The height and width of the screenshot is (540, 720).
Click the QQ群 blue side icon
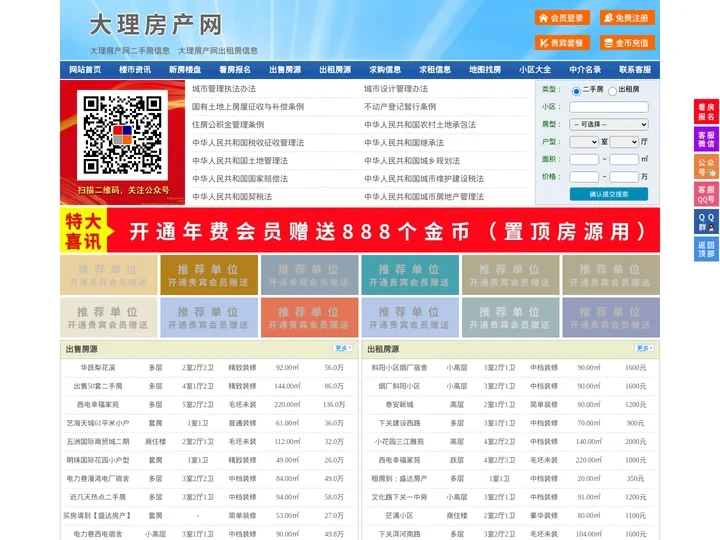tap(706, 222)
